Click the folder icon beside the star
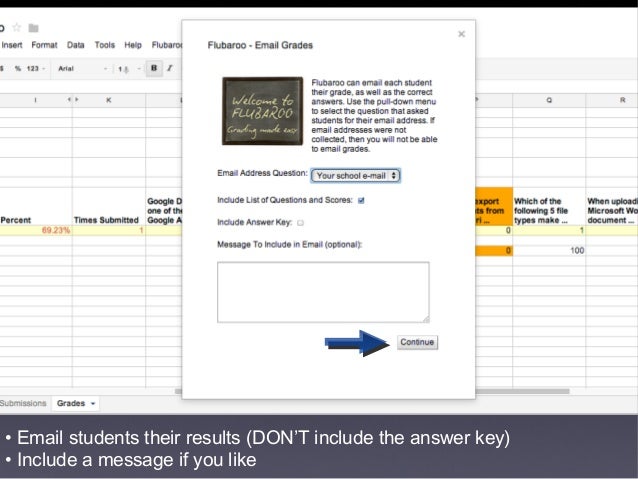 coord(33,28)
